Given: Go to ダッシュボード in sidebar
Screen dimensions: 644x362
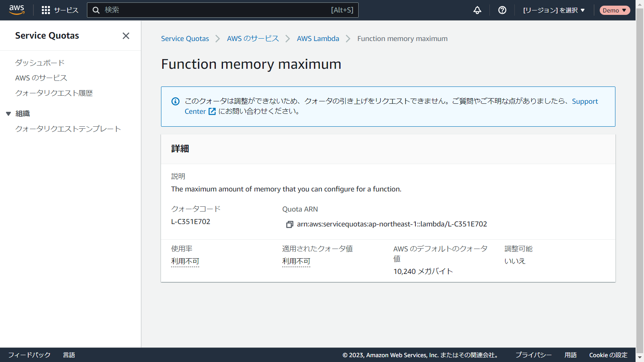Looking at the screenshot, I should tap(40, 63).
